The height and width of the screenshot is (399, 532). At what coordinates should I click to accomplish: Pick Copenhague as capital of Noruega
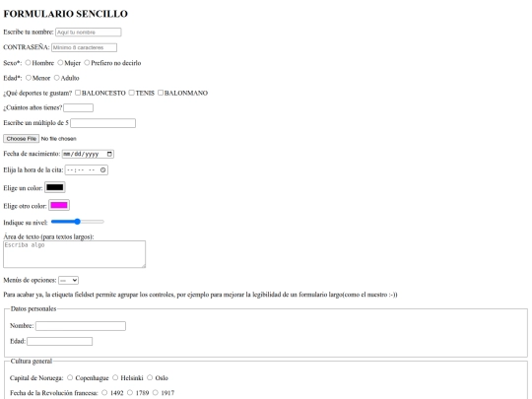[70, 377]
